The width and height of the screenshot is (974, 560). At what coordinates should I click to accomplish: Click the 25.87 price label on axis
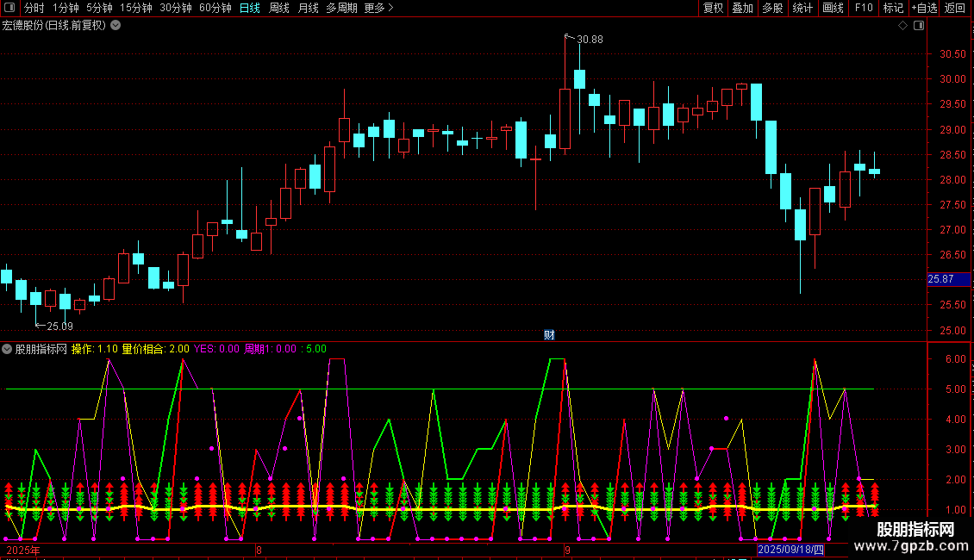pos(948,279)
